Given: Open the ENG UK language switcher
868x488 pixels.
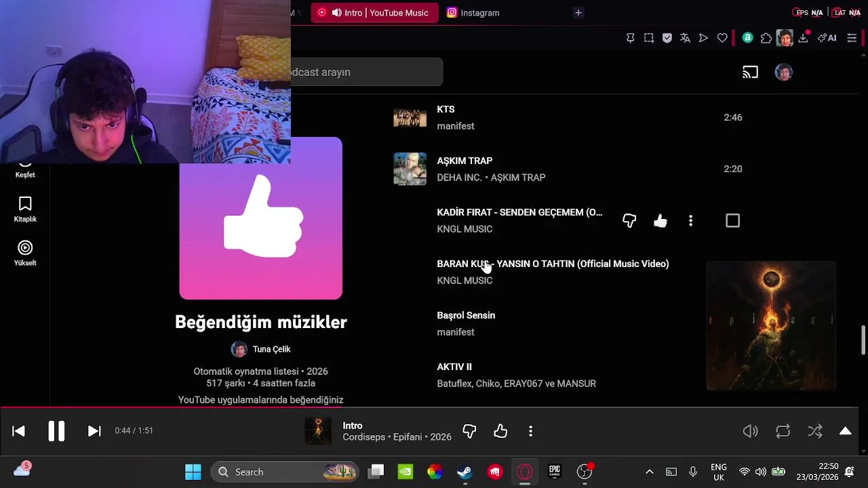Looking at the screenshot, I should [x=719, y=472].
